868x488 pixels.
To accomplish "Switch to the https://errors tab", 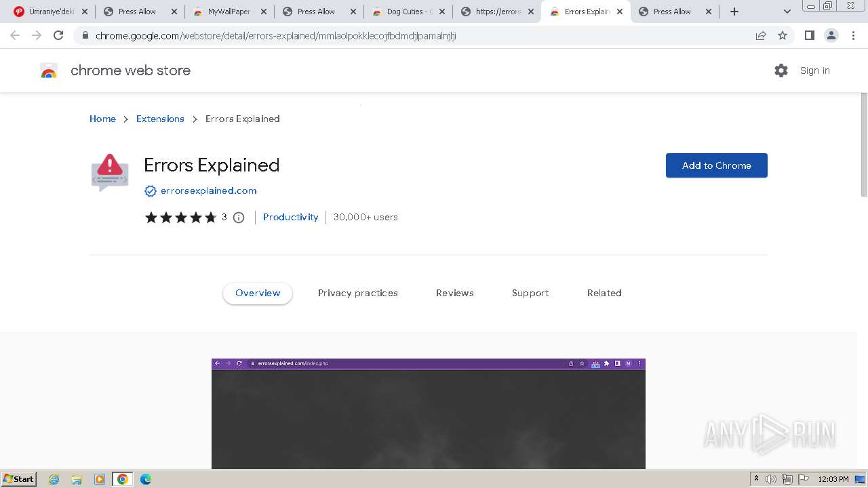I will point(498,12).
